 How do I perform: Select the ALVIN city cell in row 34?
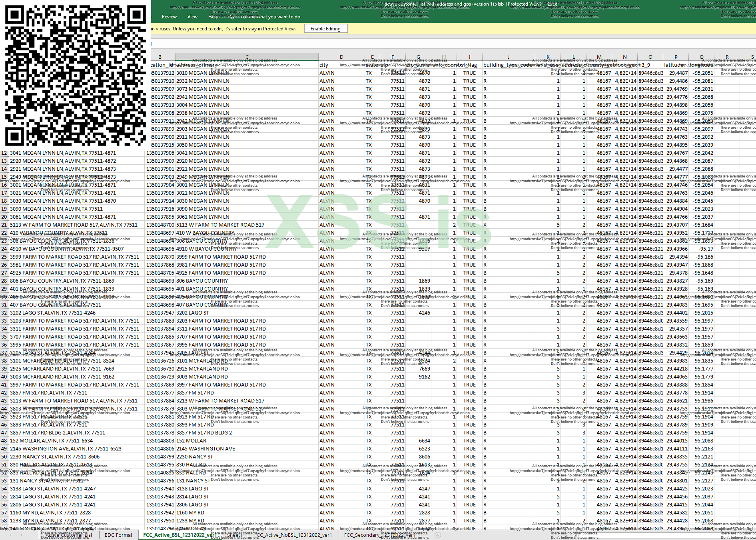coord(341,329)
